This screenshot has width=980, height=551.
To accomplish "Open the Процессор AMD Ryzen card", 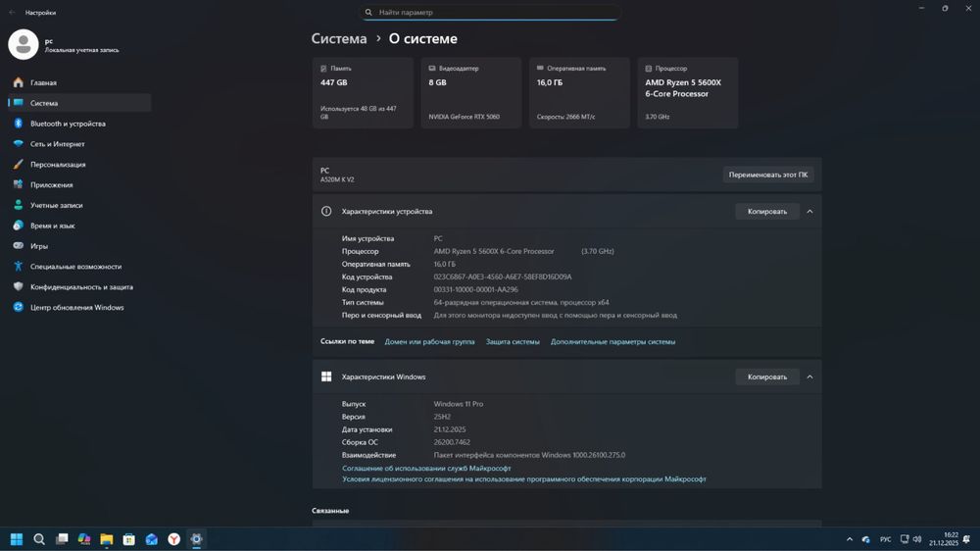I will point(688,93).
